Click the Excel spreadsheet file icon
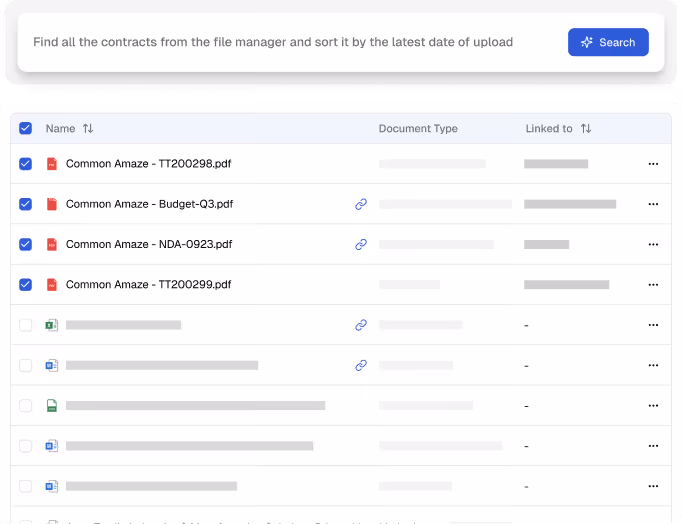682x524 pixels. coord(52,325)
